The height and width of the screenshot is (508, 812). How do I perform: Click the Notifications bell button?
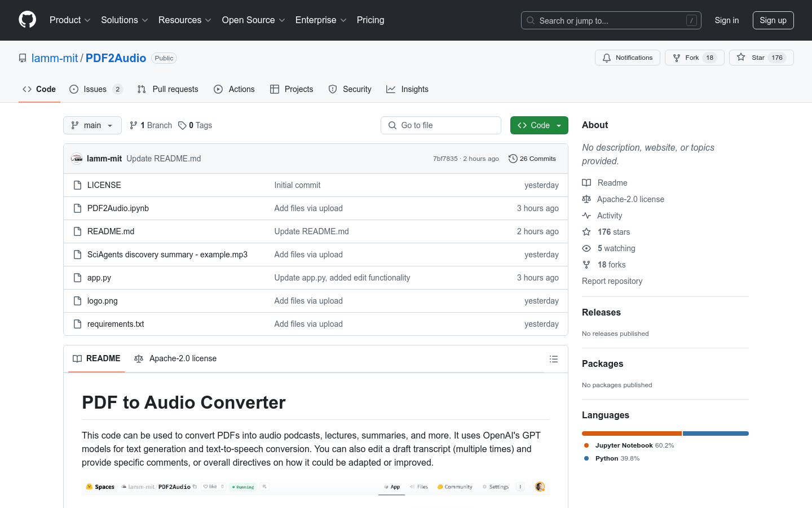[627, 58]
